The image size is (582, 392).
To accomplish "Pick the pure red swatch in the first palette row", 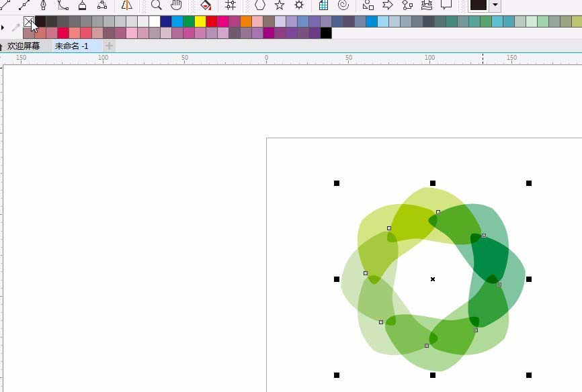I will [x=212, y=21].
